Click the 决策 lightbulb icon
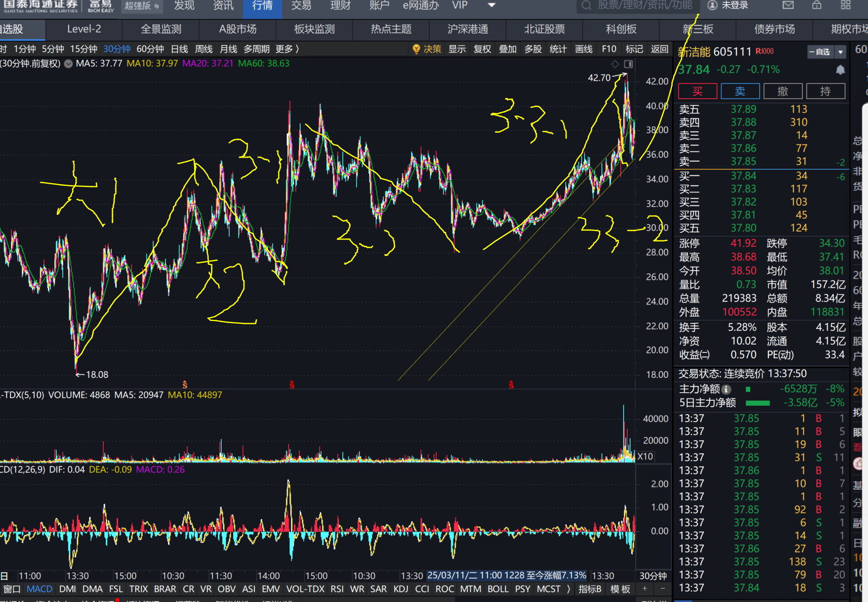Viewport: 868px width, 602px height. pyautogui.click(x=416, y=49)
